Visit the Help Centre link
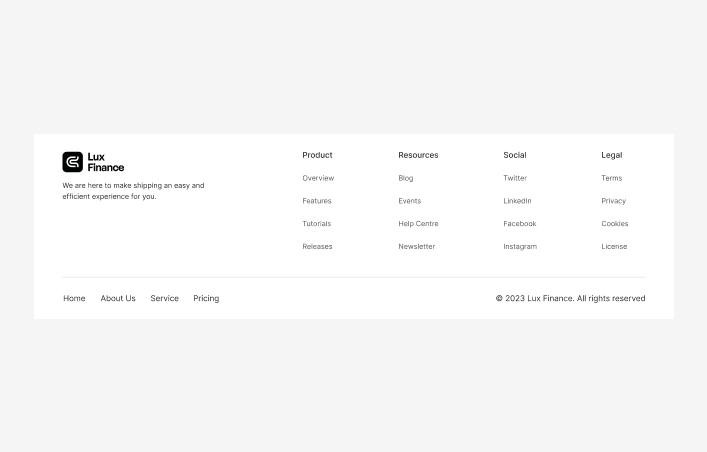 [x=418, y=224]
